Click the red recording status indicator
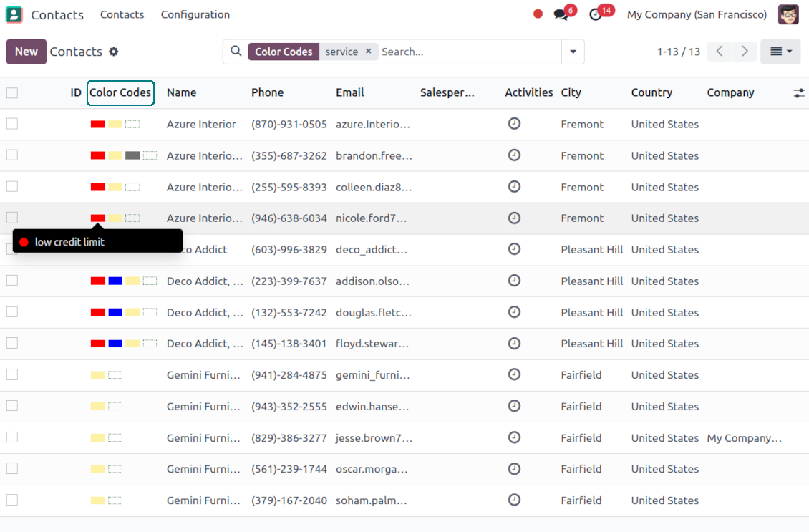The height and width of the screenshot is (532, 809). pos(538,14)
